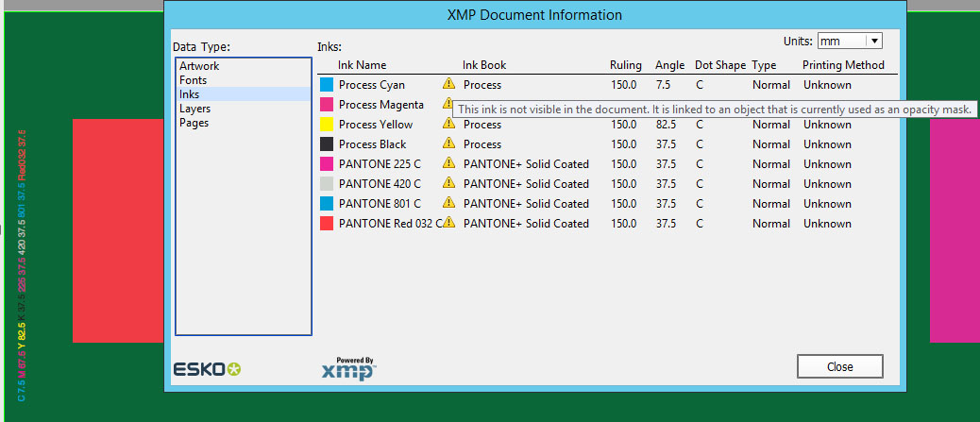Click warning icon next to Process Cyan
This screenshot has width=980, height=422.
coord(448,83)
